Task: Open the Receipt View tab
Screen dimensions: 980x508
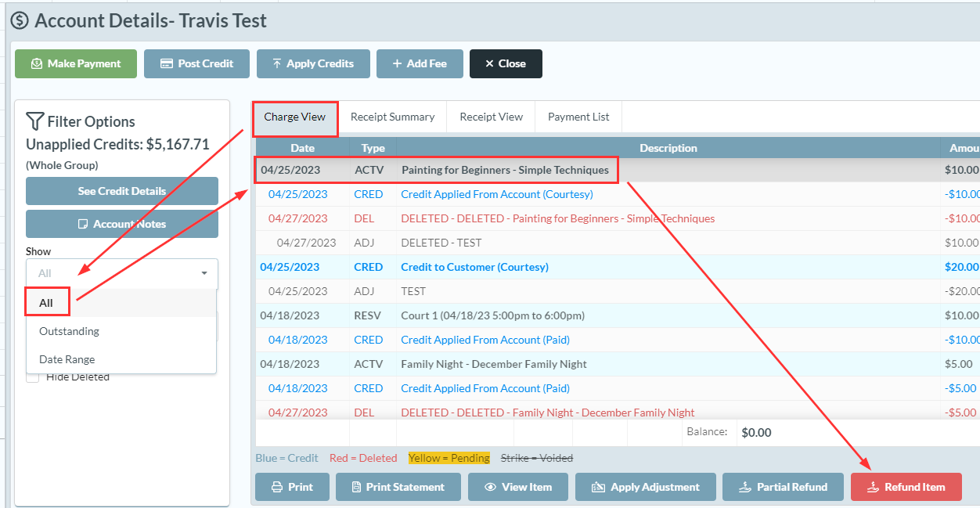Action: 491,117
